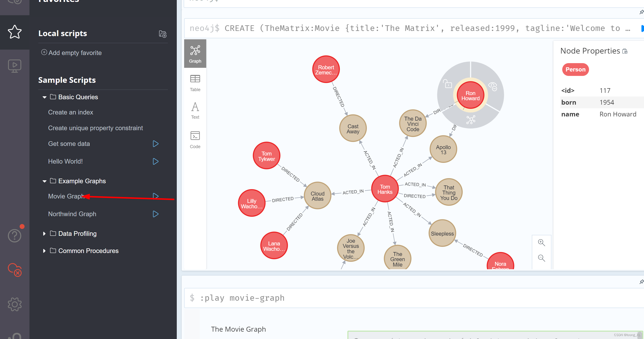
Task: Run the Hello World script
Action: click(155, 161)
